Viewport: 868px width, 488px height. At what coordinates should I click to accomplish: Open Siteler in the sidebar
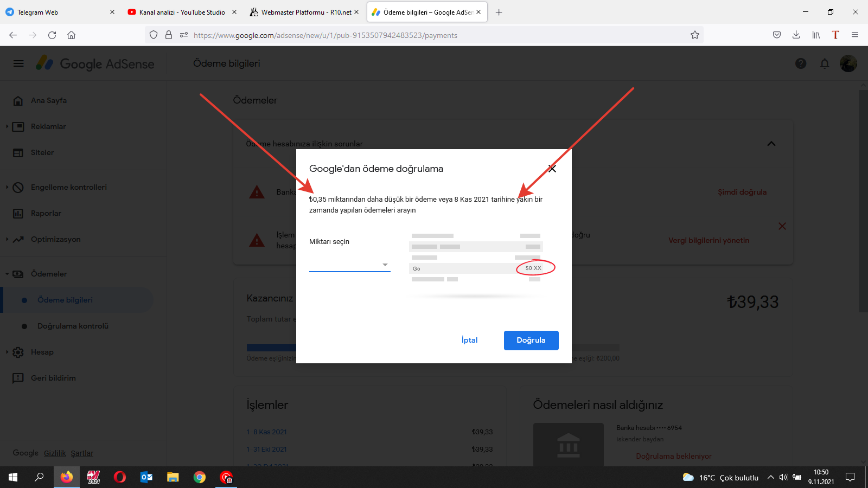42,153
